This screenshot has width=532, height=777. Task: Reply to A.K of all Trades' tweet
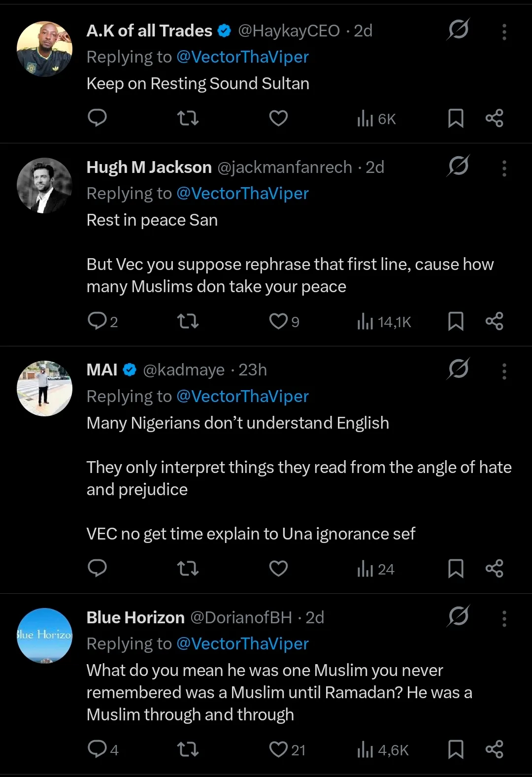coord(97,118)
